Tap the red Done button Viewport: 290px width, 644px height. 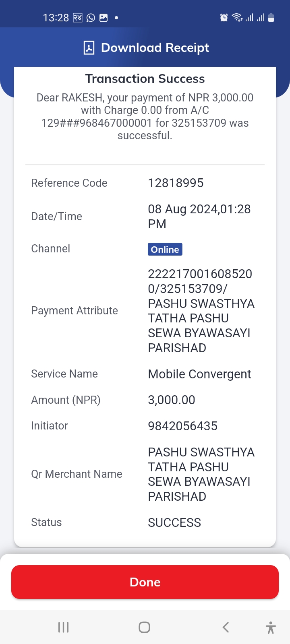click(x=145, y=582)
